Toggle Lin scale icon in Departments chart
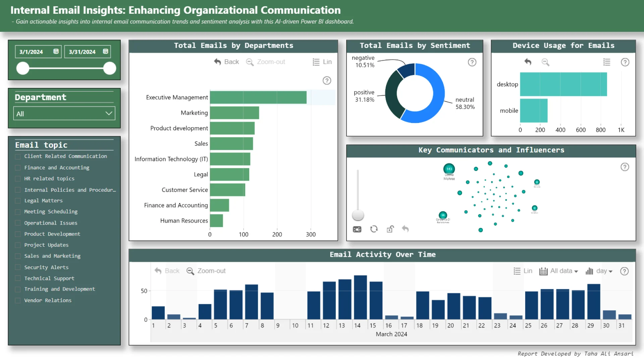 pyautogui.click(x=316, y=62)
